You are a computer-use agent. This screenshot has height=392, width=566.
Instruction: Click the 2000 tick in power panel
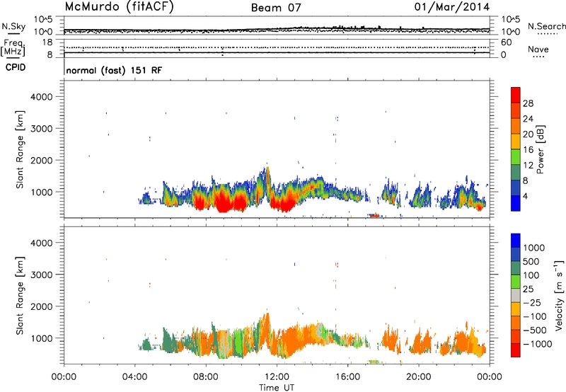pos(42,160)
